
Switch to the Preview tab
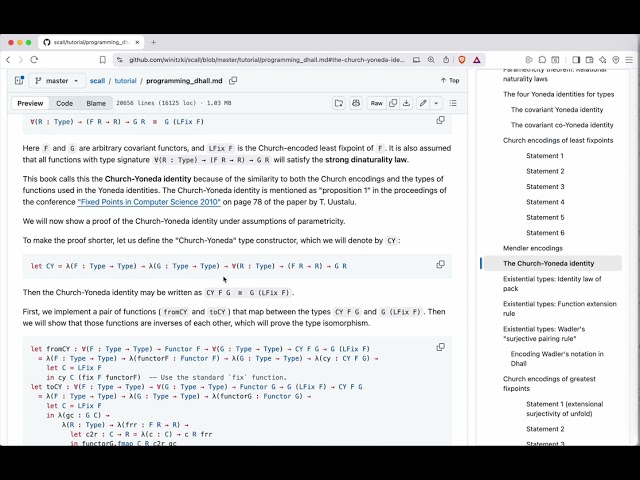tap(30, 103)
